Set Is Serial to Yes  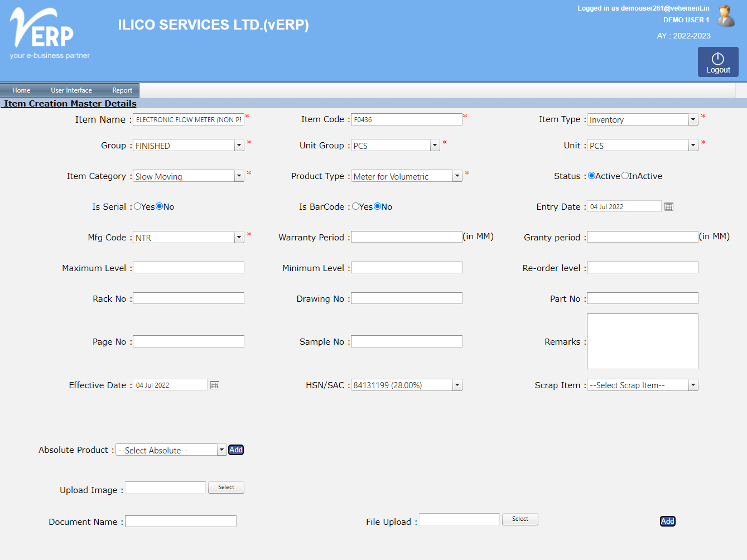pos(137,206)
